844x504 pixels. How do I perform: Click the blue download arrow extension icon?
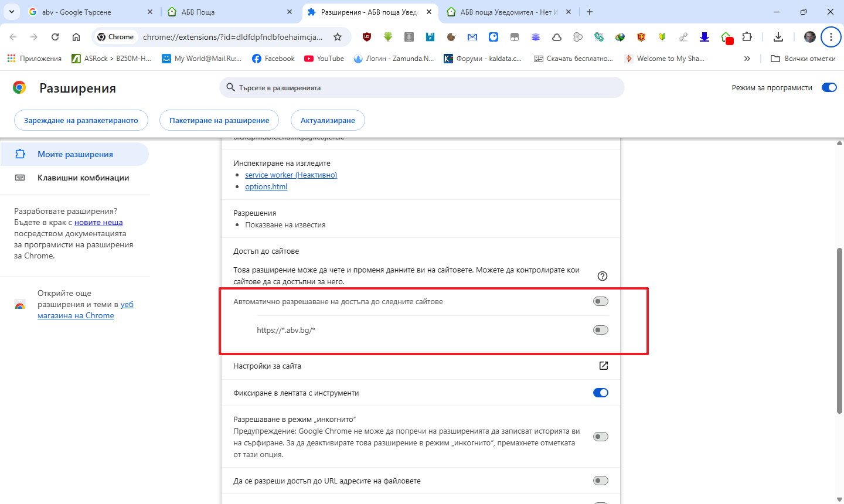pyautogui.click(x=705, y=37)
